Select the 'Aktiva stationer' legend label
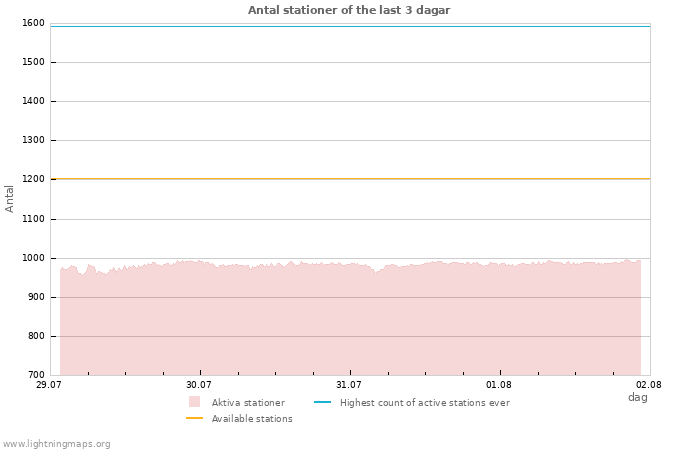Screen dimensions: 700x450 [x=248, y=403]
